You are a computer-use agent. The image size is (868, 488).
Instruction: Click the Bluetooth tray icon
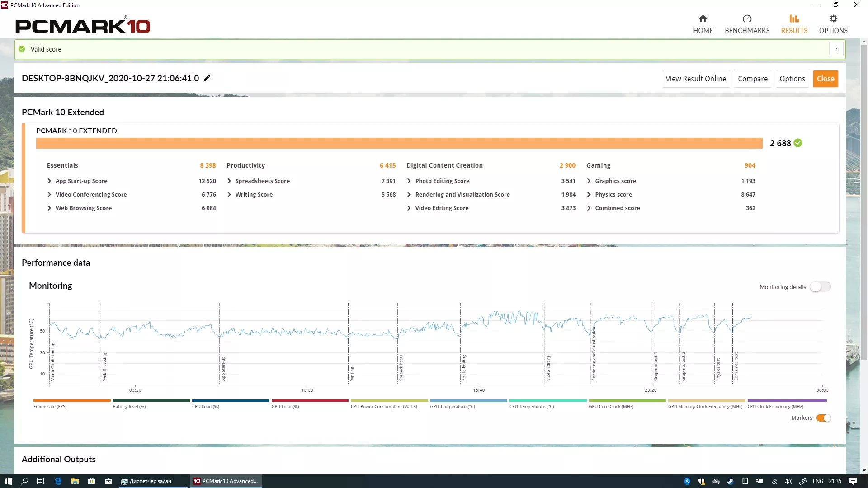[687, 481]
